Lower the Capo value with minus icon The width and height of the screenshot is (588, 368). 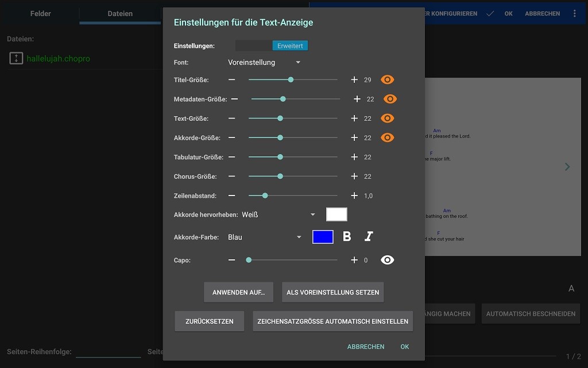pyautogui.click(x=232, y=260)
